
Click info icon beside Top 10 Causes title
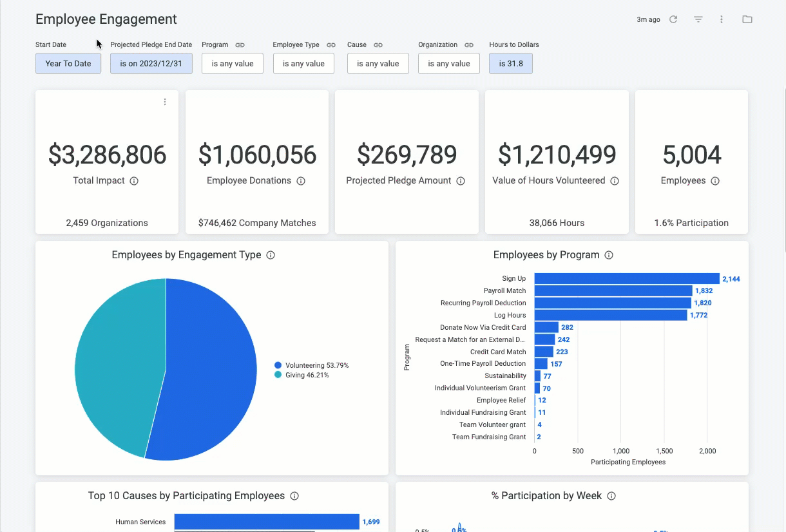294,496
